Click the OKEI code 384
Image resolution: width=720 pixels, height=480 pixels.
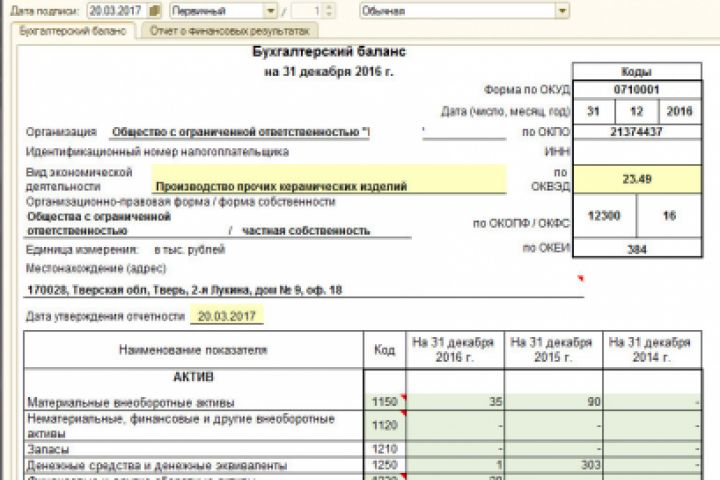coord(637,248)
